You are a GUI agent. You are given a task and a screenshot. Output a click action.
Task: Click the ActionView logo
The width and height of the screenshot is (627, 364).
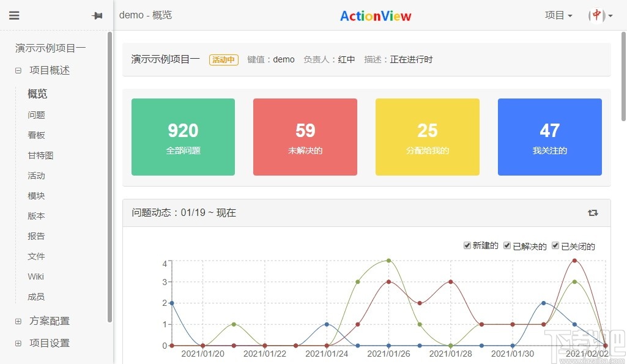pyautogui.click(x=375, y=15)
